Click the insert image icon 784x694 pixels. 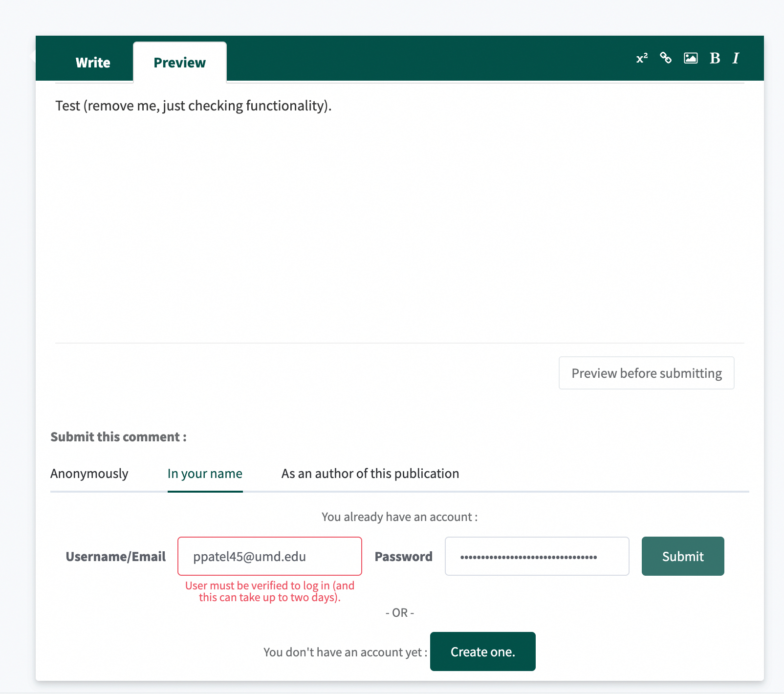pos(690,58)
